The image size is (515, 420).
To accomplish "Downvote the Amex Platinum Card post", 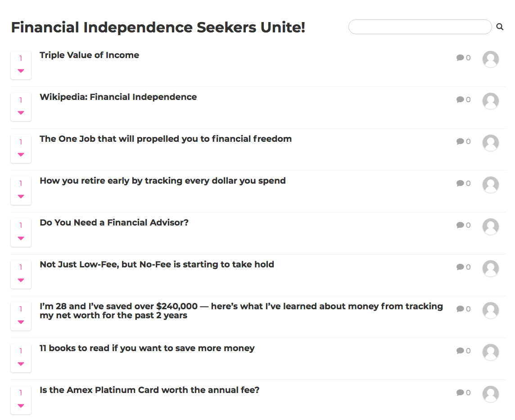I will pyautogui.click(x=21, y=406).
